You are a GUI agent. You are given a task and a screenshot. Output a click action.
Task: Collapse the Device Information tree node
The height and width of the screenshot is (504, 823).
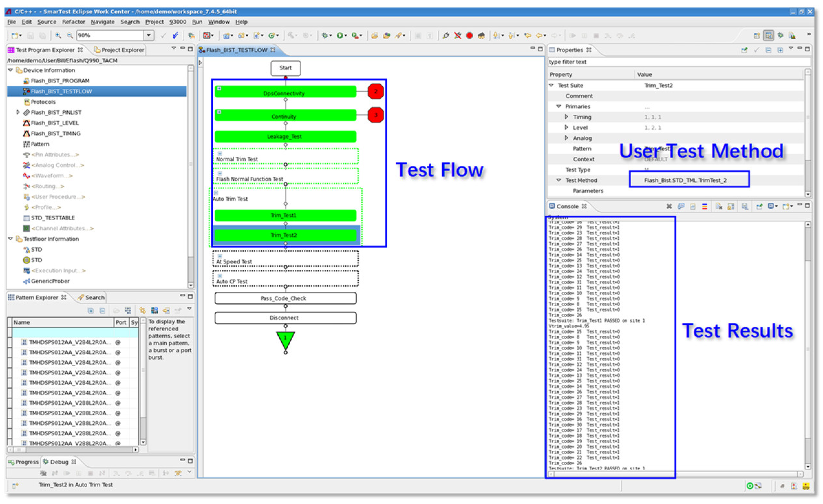click(10, 70)
